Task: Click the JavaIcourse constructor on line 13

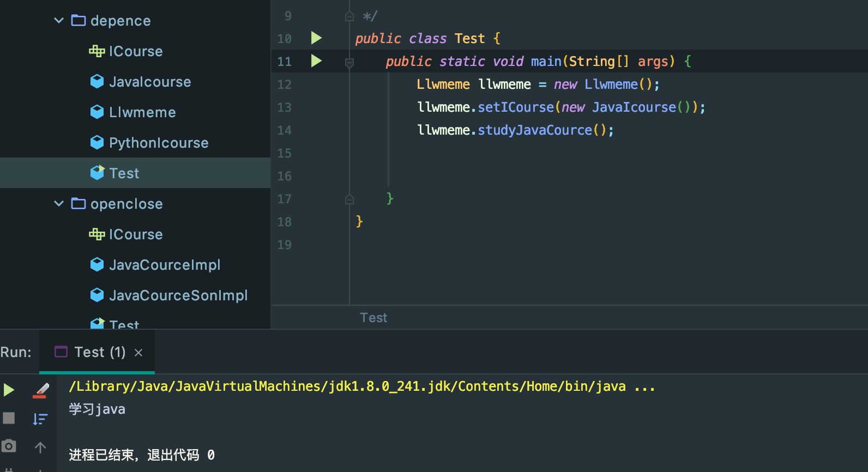Action: [x=634, y=107]
